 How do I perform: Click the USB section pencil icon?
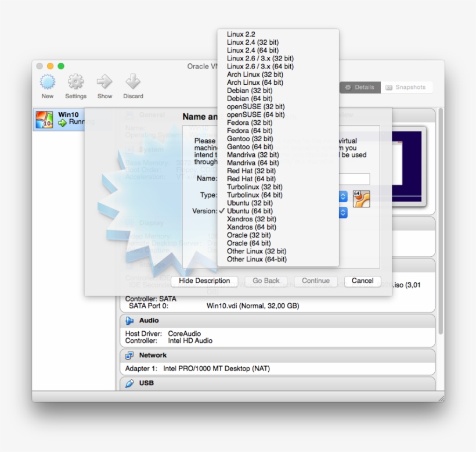[x=129, y=383]
